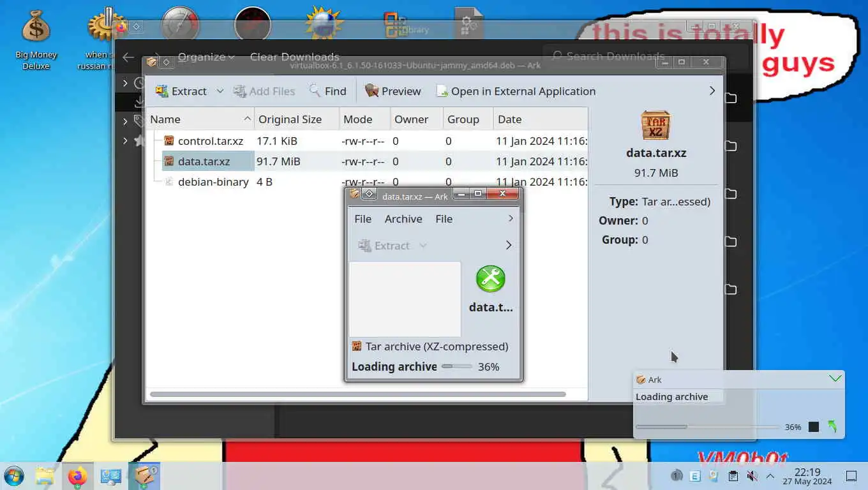Click the horizontal scrollbar of the file list
This screenshot has height=490, width=868.
coord(357,394)
